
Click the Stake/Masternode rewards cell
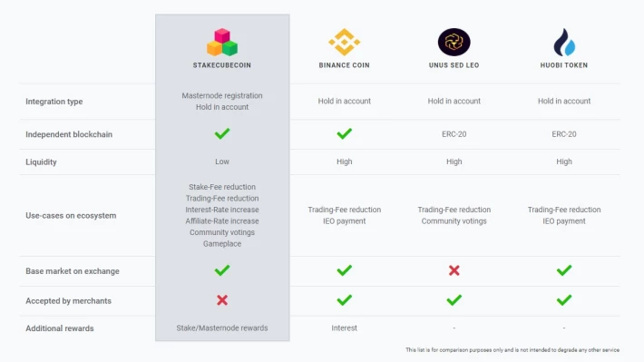(x=222, y=328)
